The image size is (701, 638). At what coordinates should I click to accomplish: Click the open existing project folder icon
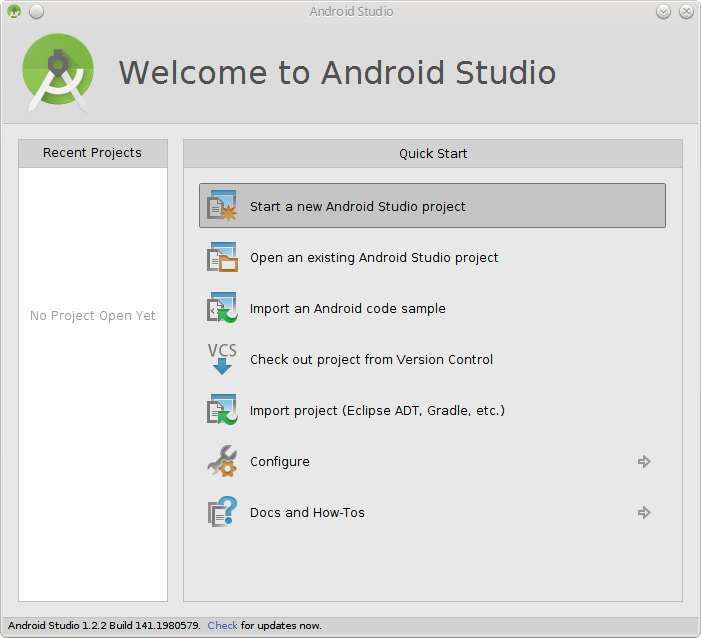tap(222, 257)
